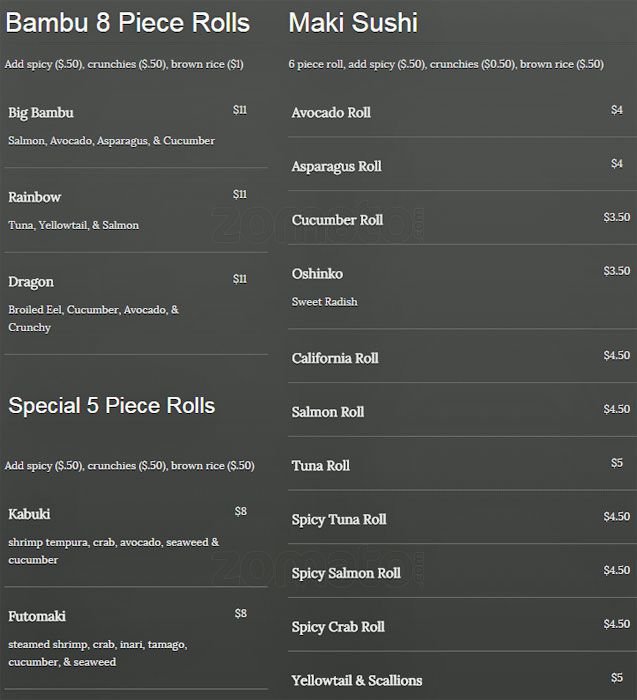This screenshot has width=637, height=700.
Task: Select the Spicy Salmon Roll item
Action: [x=346, y=574]
